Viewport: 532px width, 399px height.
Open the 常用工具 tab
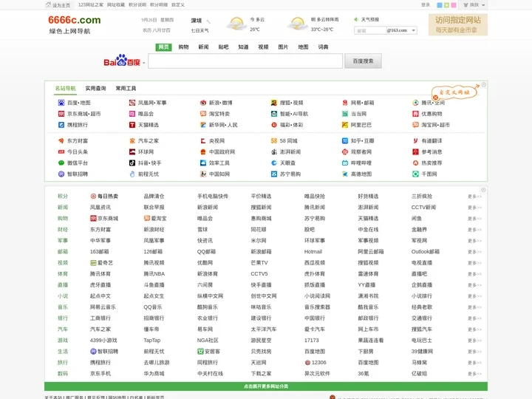126,88
